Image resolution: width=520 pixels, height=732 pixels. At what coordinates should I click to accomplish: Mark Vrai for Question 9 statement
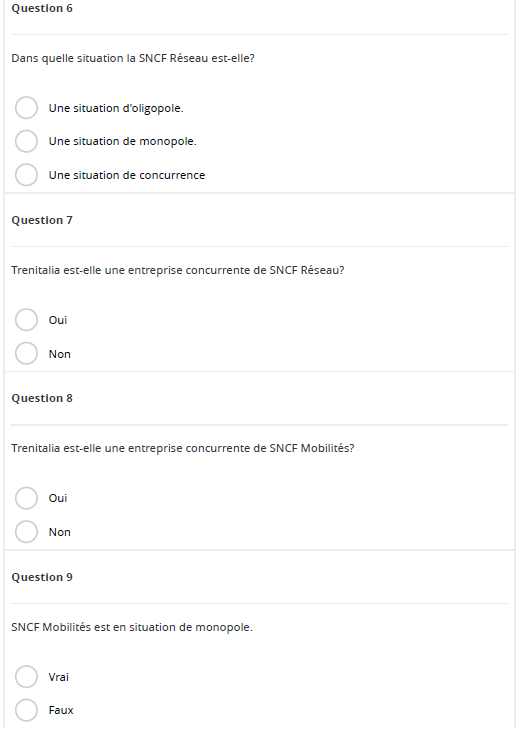coord(26,676)
